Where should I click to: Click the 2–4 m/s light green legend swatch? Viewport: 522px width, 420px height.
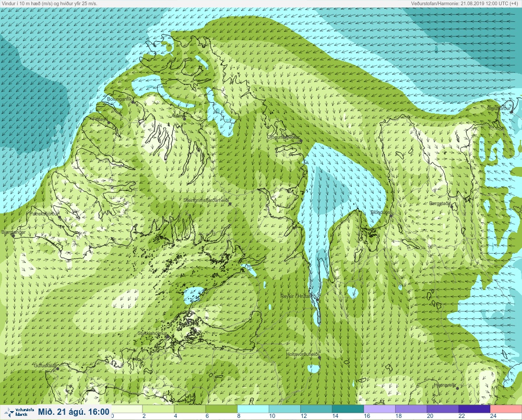click(x=158, y=409)
